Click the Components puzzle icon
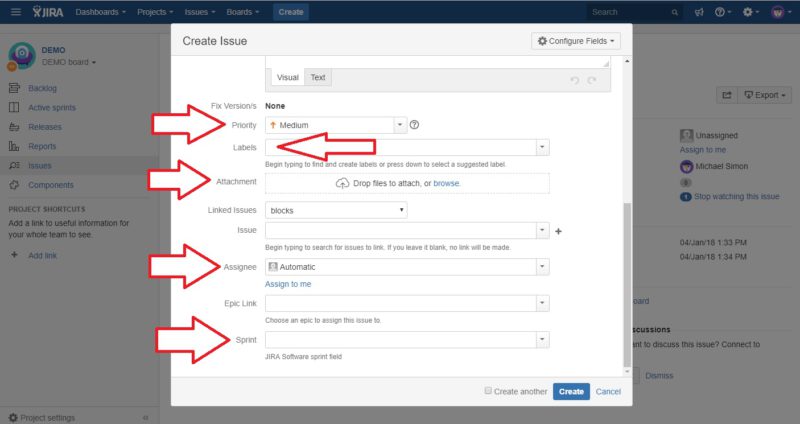The image size is (800, 424). (14, 185)
